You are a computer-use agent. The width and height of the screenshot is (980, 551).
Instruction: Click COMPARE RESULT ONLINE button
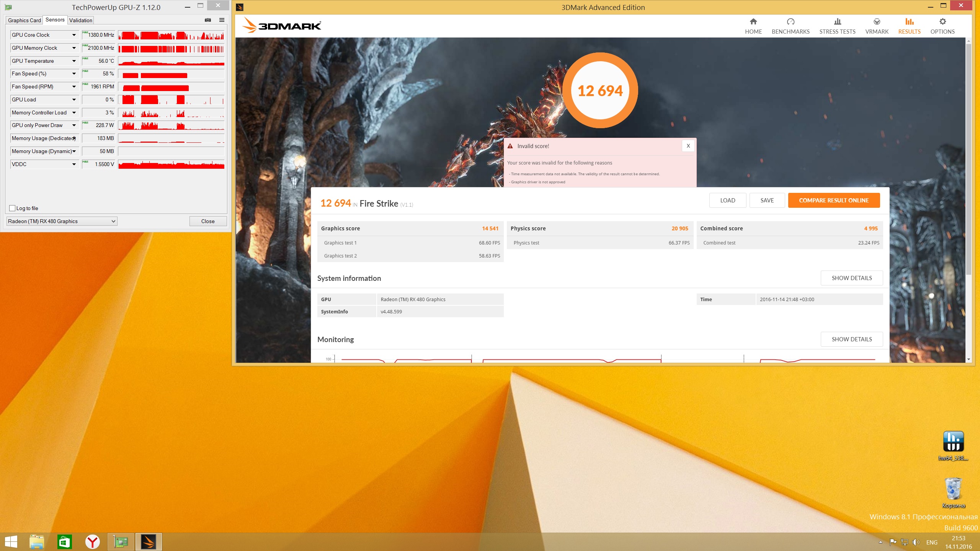click(833, 201)
